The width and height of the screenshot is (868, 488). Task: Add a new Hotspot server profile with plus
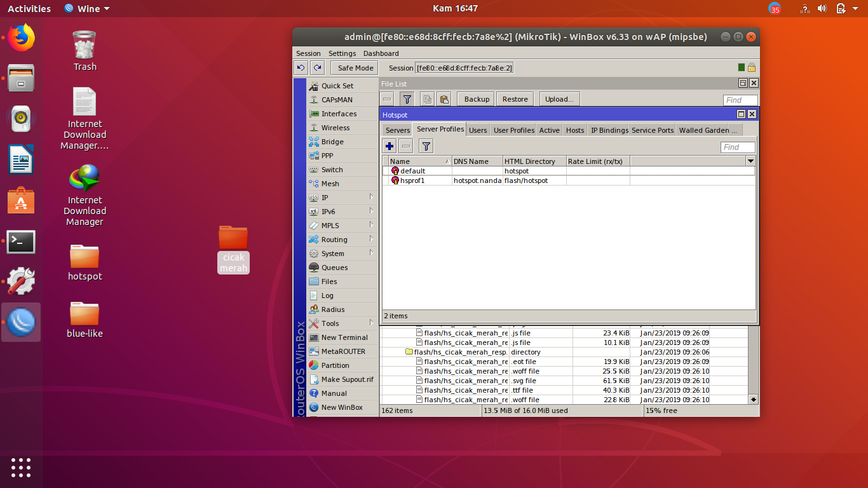(390, 146)
